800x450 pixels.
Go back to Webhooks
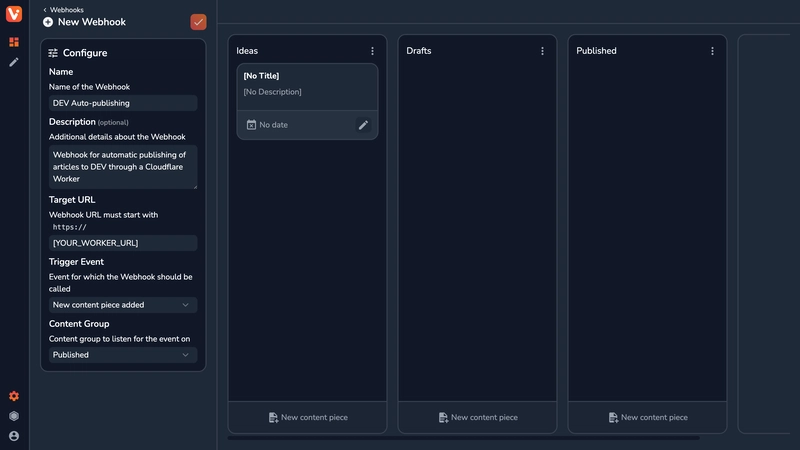63,10
